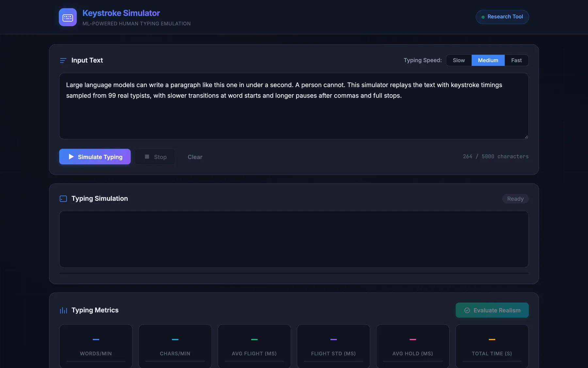The width and height of the screenshot is (588, 368).
Task: Click the simulation progress bar
Action: coord(294,273)
